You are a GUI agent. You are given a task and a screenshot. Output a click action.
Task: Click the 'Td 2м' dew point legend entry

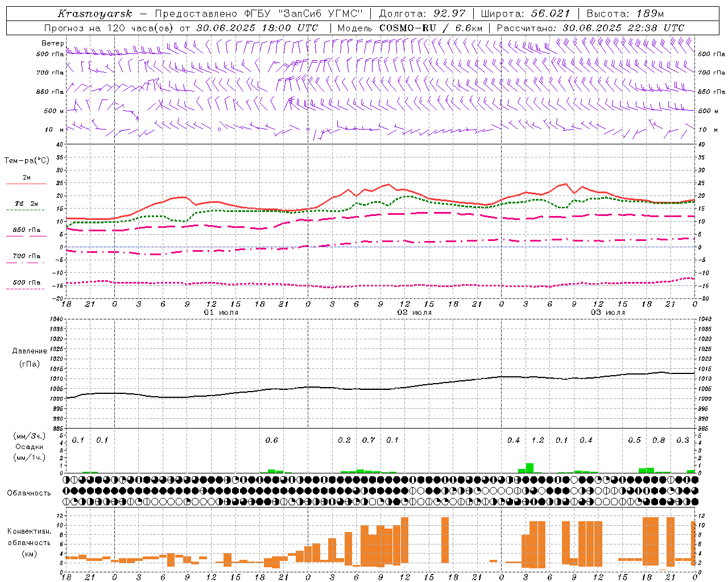26,203
